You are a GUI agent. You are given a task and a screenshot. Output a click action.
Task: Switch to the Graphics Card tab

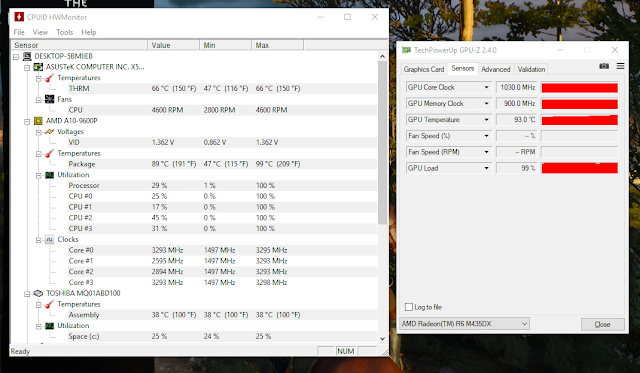[424, 69]
